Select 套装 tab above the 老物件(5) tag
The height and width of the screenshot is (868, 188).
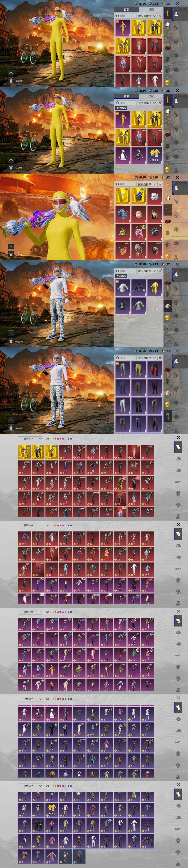click(126, 96)
